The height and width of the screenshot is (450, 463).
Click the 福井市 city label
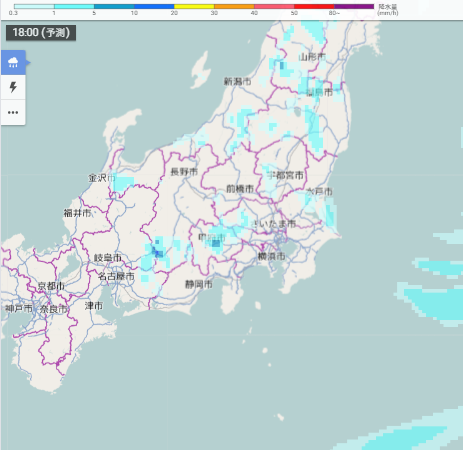pyautogui.click(x=77, y=213)
